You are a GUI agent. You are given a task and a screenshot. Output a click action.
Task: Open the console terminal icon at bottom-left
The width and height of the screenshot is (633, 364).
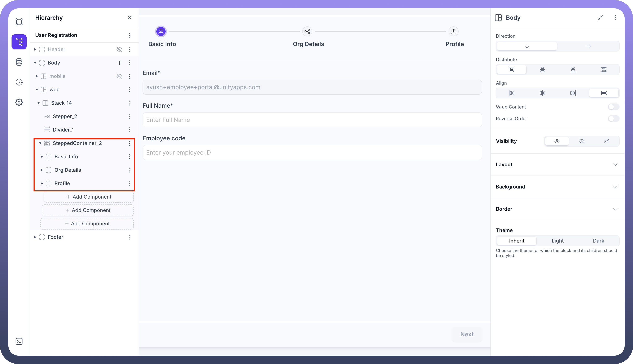point(19,342)
